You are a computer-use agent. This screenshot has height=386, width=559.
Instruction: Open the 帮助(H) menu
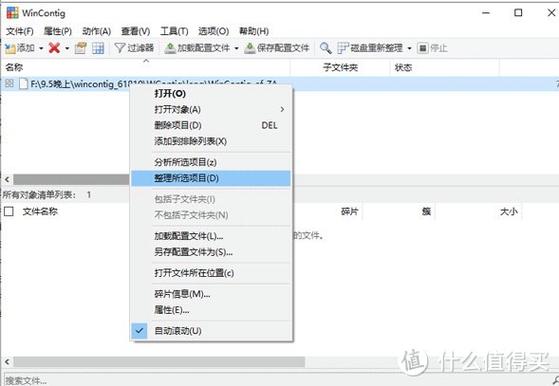(x=253, y=31)
